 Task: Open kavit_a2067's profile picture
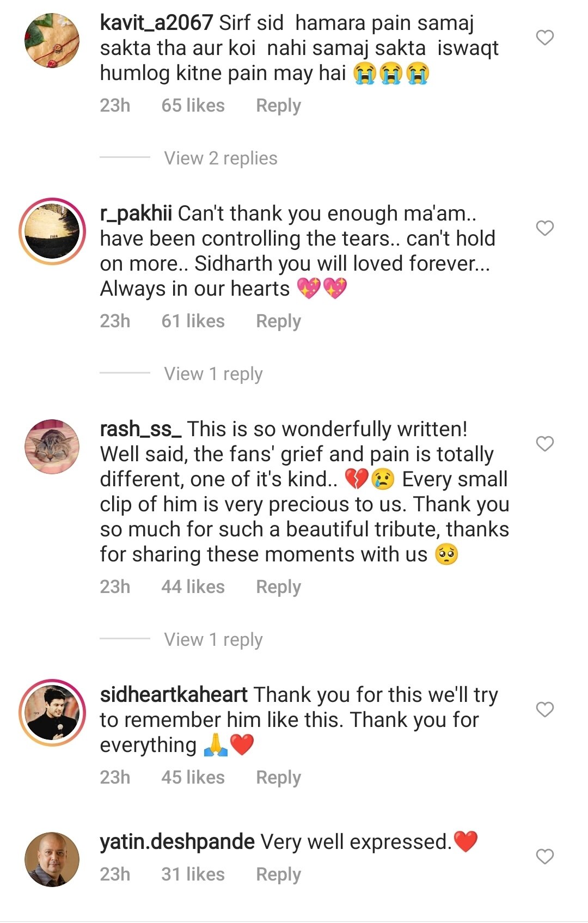point(52,41)
